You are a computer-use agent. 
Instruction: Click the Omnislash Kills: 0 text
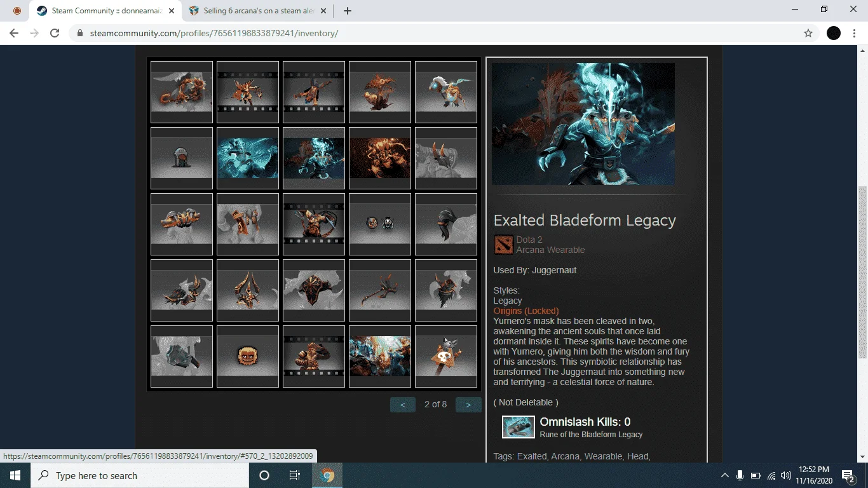585,422
